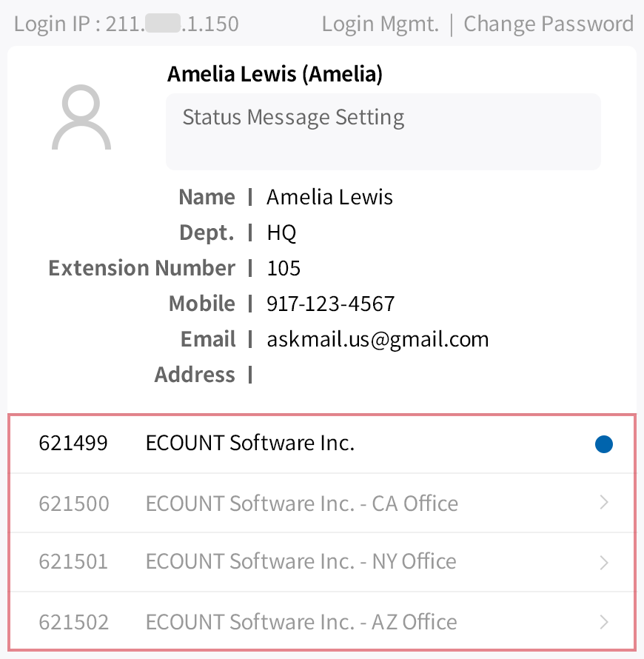Select company code 621499 row
Viewport: 644px width, 659px height.
click(73, 444)
